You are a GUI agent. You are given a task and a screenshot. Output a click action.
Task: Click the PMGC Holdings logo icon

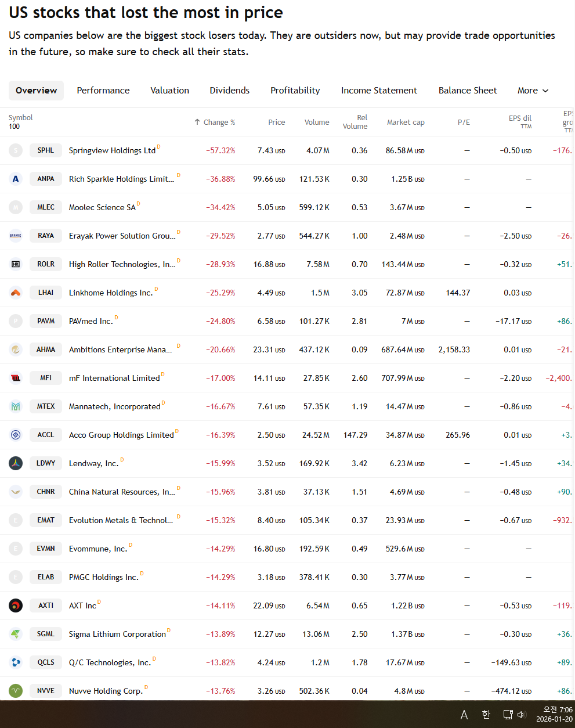[x=16, y=577]
